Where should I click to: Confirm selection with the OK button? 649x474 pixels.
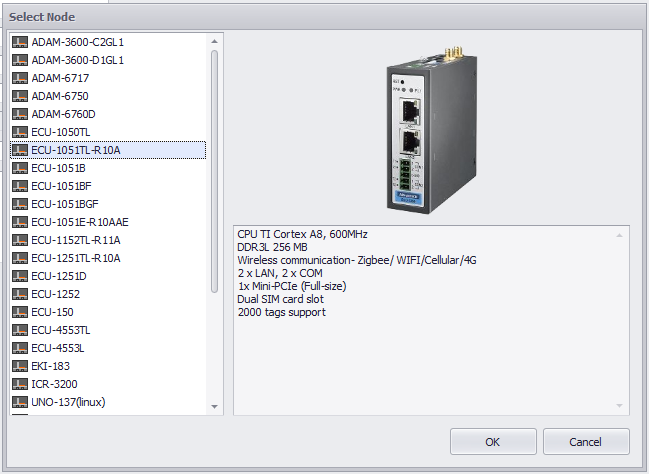tap(493, 442)
